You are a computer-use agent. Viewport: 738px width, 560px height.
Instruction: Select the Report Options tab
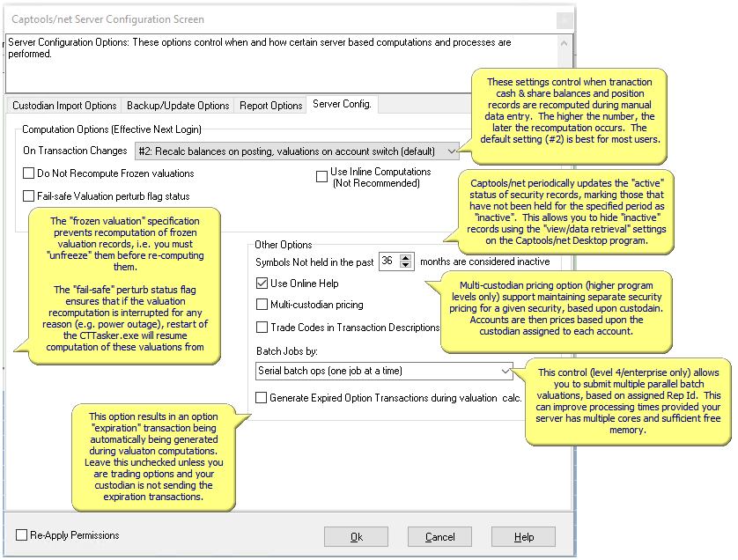pos(269,105)
